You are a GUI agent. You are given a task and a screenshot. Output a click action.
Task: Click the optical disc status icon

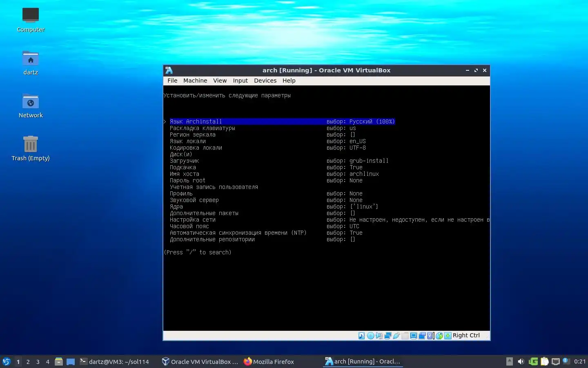coord(370,336)
